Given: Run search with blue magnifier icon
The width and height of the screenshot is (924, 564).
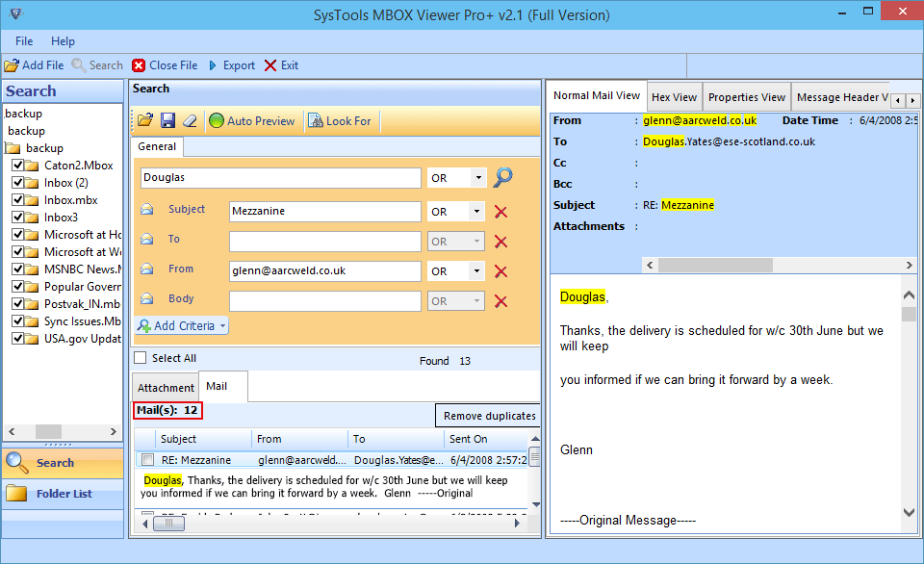Looking at the screenshot, I should (502, 177).
